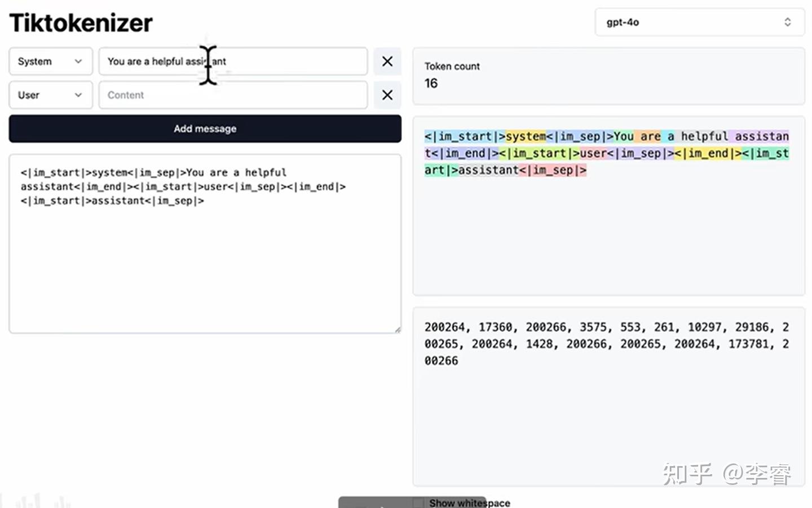Click into the 'You are a helpful assistant' field
812x508 pixels.
coord(233,62)
